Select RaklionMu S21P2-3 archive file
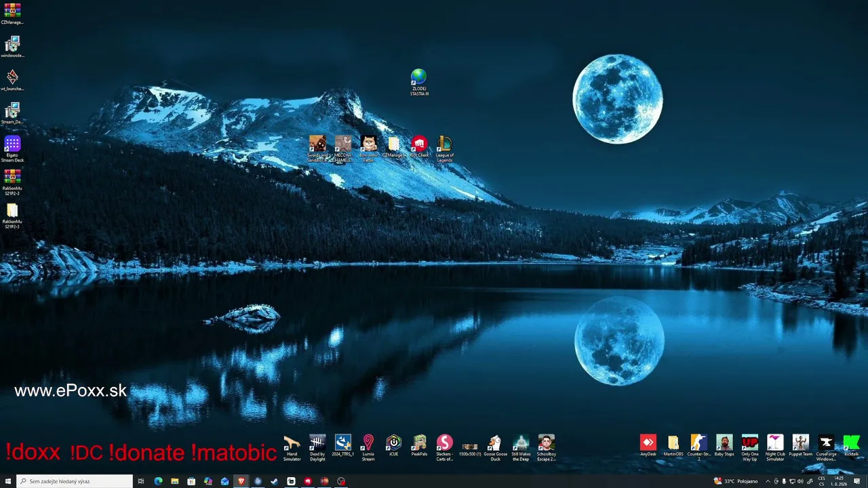 tap(12, 182)
